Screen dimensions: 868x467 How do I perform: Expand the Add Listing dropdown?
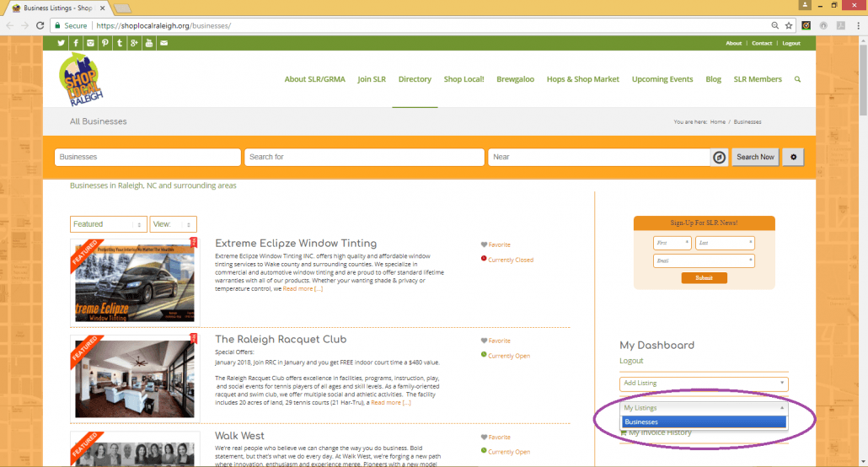click(x=704, y=384)
